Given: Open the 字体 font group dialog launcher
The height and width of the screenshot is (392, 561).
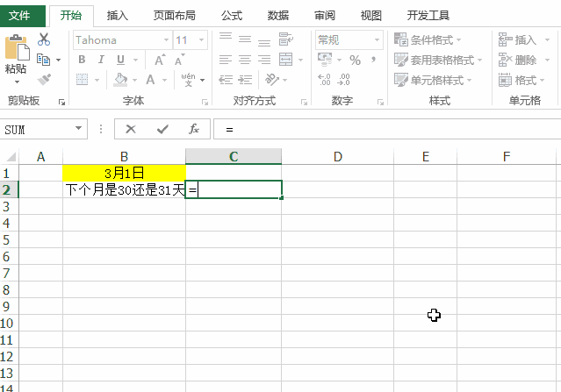Looking at the screenshot, I should tap(205, 103).
